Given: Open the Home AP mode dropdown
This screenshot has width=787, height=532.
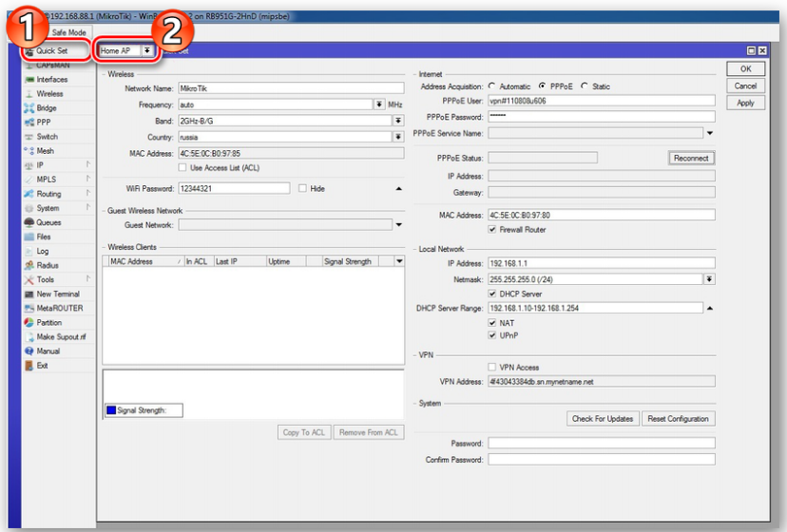Looking at the screenshot, I should (146, 51).
